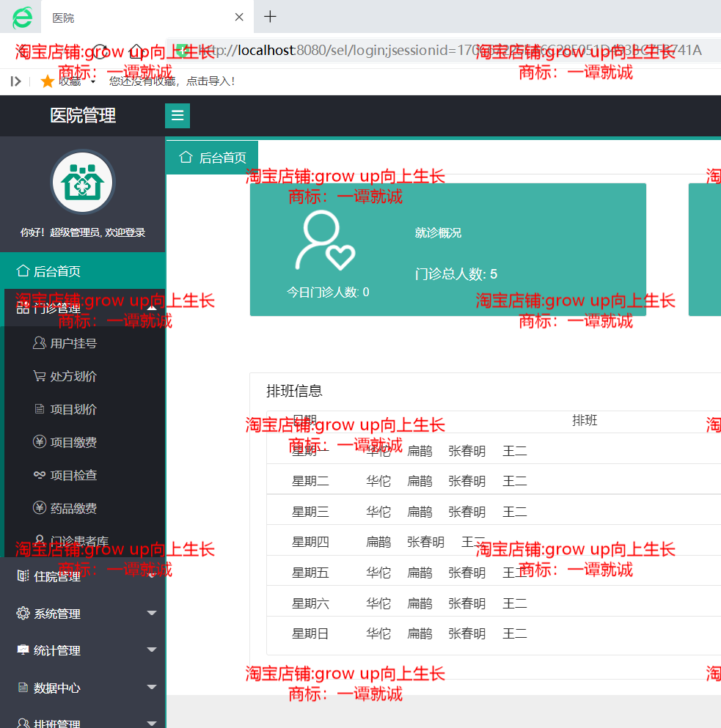Viewport: 721px width, 728px height.
Task: Click the home icon in 后台首页 tab
Action: click(x=186, y=157)
